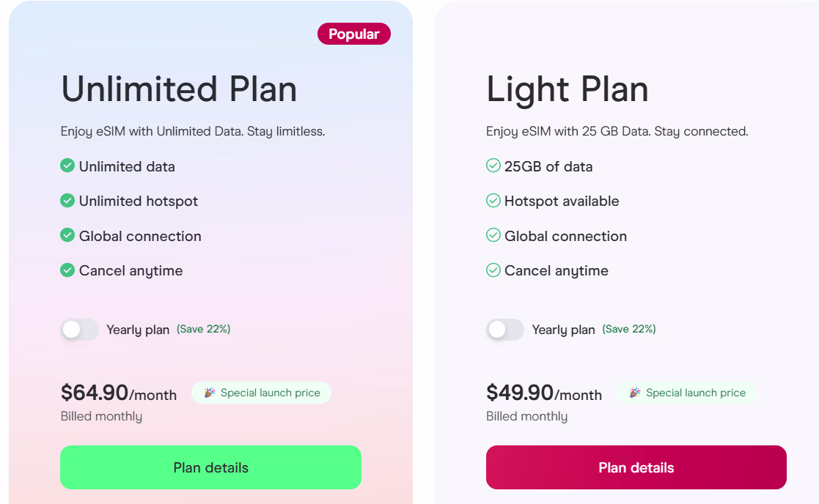The height and width of the screenshot is (504, 819).
Task: Switch Light Plan to yearly billing toggle
Action: 505,330
